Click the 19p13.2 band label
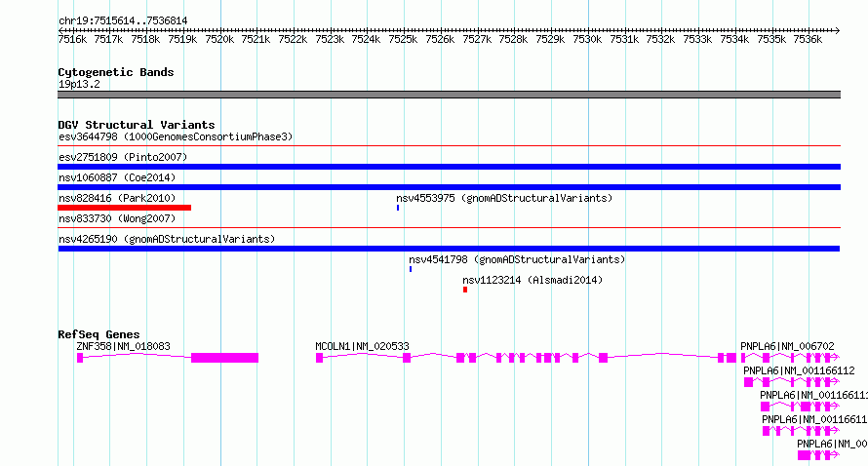 click(79, 84)
